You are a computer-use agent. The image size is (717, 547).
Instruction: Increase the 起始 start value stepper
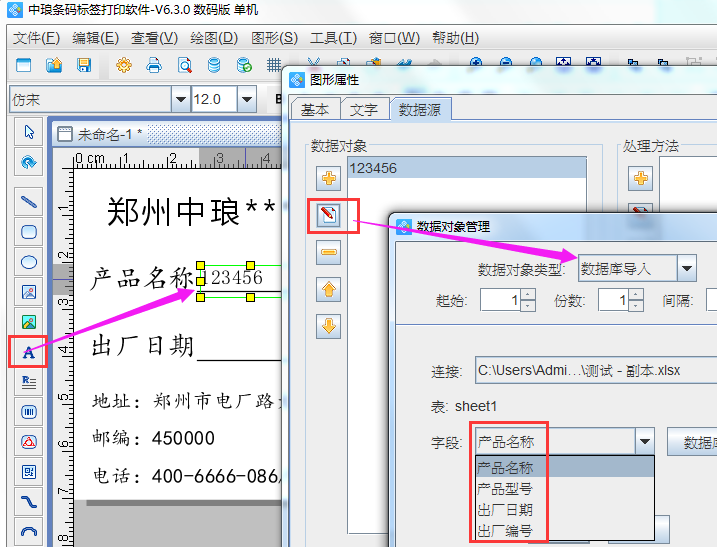click(528, 294)
